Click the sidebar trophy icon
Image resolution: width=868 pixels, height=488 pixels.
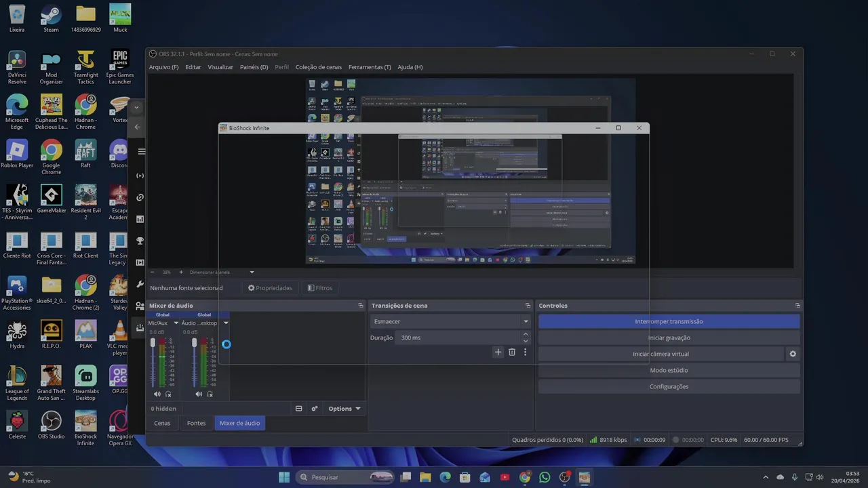[140, 241]
